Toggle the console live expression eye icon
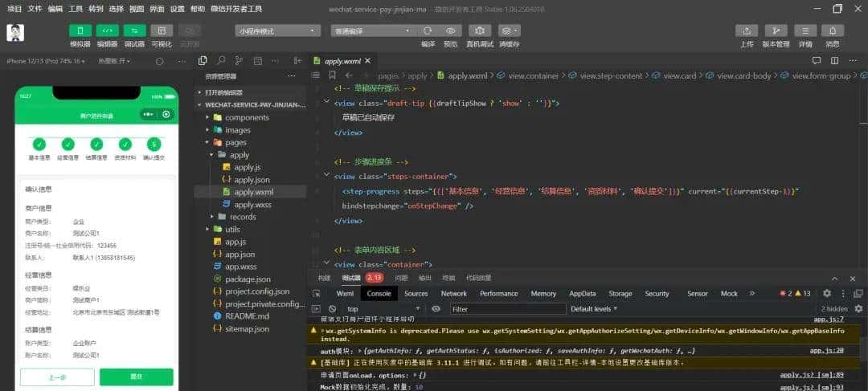 [x=436, y=308]
